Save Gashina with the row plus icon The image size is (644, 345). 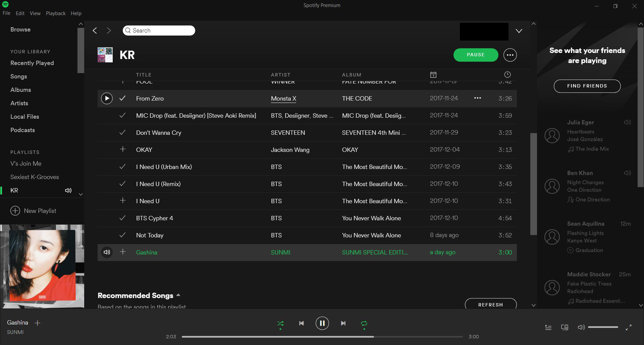[x=123, y=252]
